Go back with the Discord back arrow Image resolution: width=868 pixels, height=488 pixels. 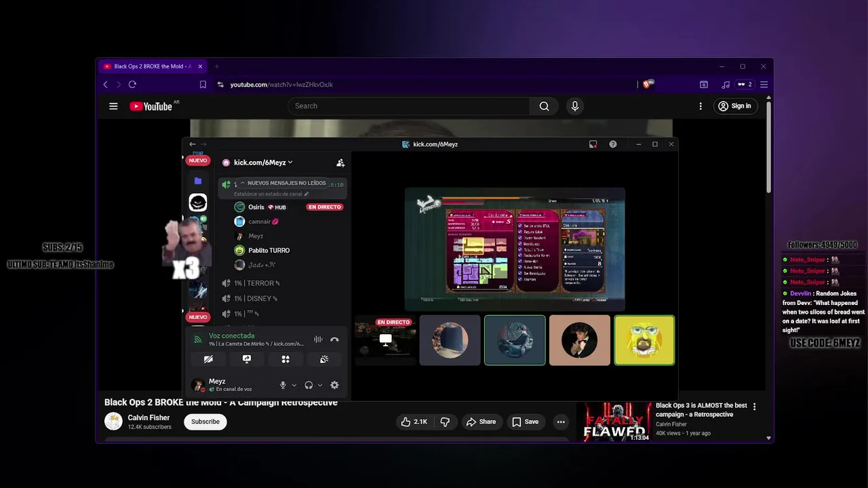[x=193, y=144]
